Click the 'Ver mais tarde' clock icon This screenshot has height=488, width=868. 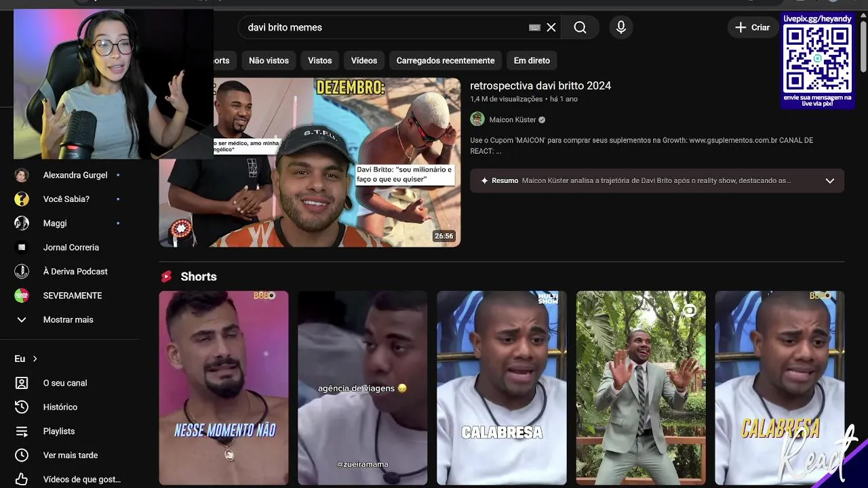pyautogui.click(x=22, y=455)
